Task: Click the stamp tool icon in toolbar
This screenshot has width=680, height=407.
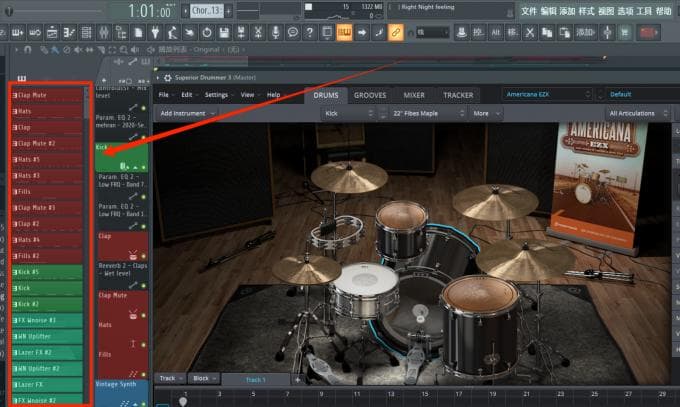Action: (461, 33)
